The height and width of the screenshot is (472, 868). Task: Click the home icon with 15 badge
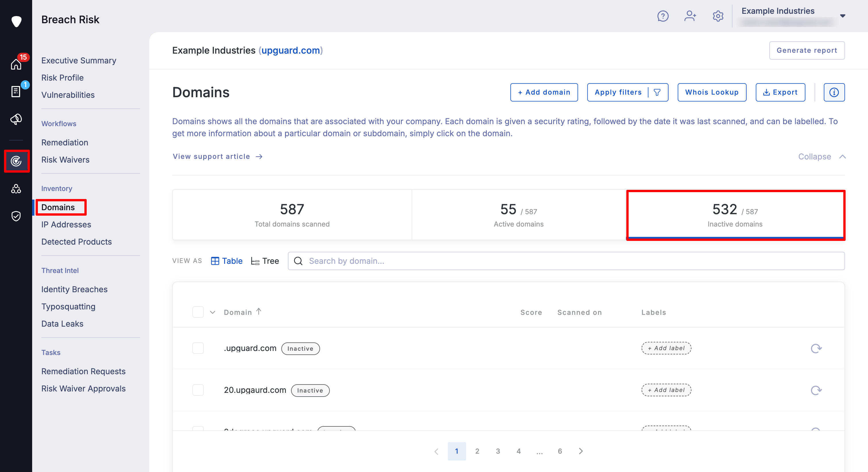(16, 64)
